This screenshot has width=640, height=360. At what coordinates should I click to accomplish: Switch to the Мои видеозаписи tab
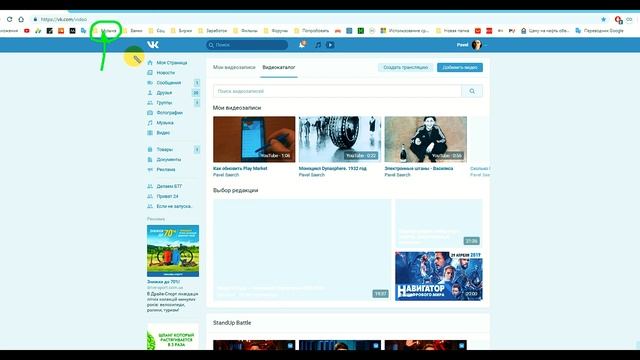(x=234, y=67)
